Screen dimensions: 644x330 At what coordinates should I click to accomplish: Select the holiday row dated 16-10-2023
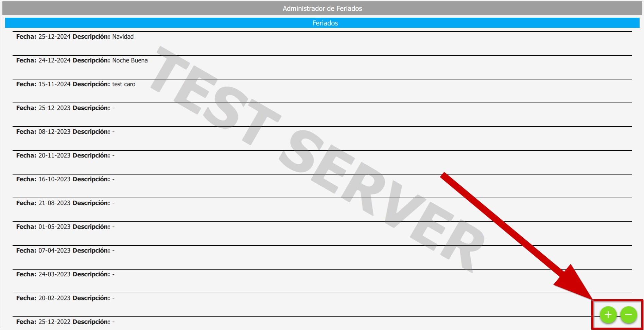pos(54,179)
